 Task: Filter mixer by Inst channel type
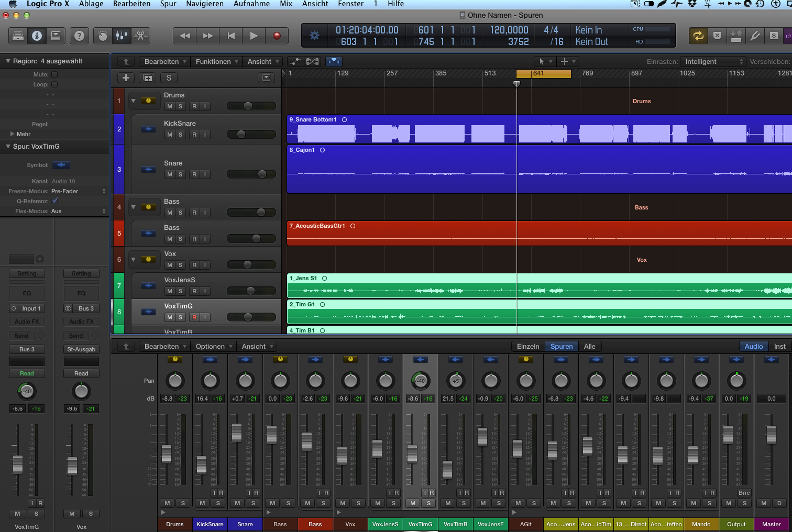780,346
